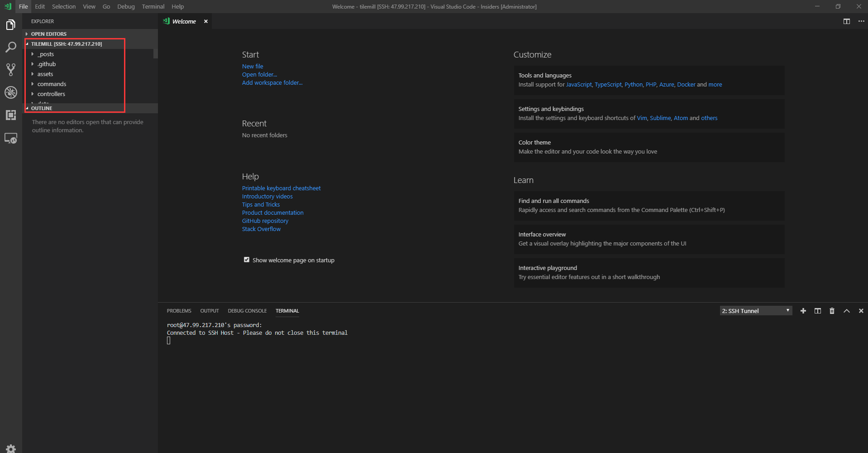
Task: Add a new terminal with the plus icon
Action: click(803, 311)
